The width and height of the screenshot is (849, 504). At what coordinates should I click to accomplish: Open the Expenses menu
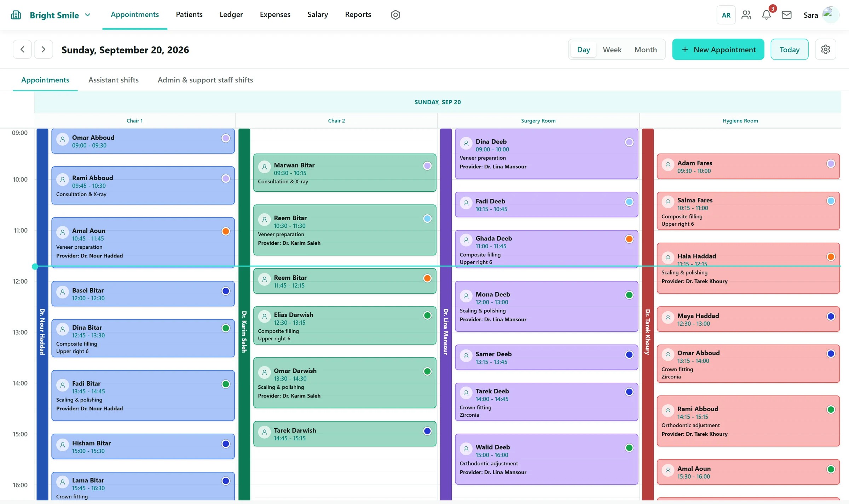click(x=275, y=15)
